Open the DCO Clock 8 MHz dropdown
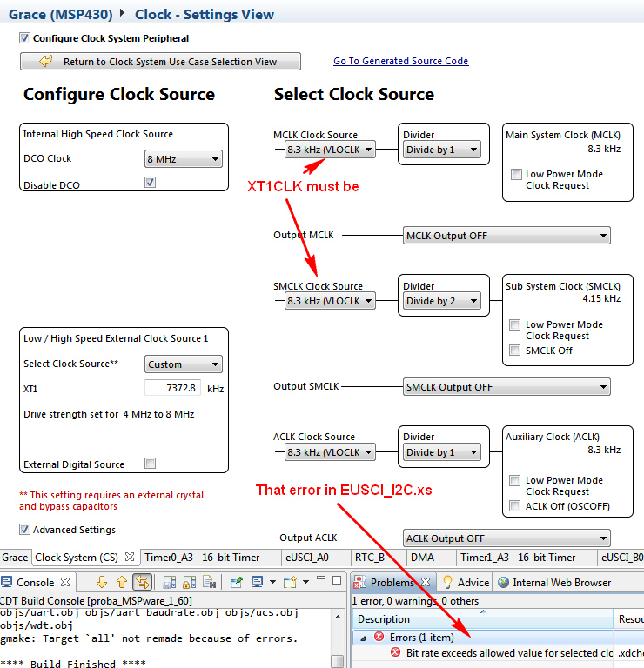 184,159
